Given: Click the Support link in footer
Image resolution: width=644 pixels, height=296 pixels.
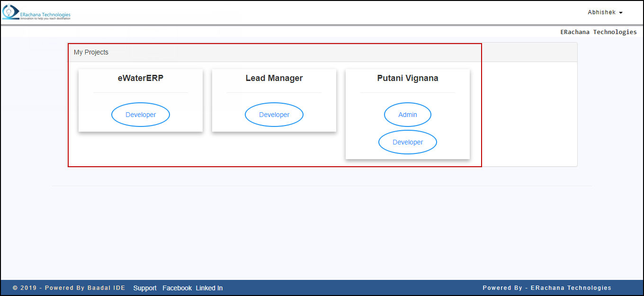Looking at the screenshot, I should pos(145,288).
